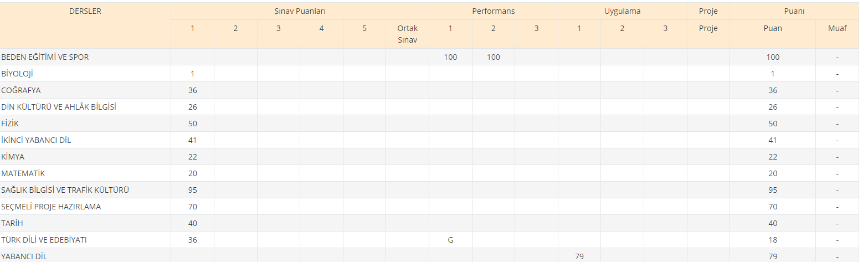The height and width of the screenshot is (262, 868).
Task: Click the DERSLER column header
Action: point(85,11)
